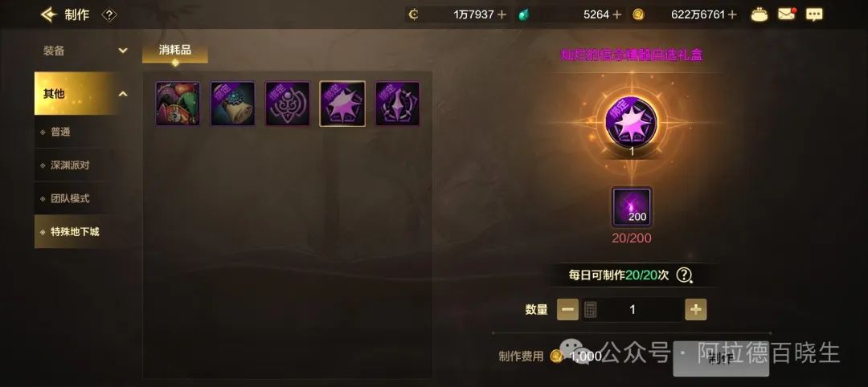Select the selected star-shaped essence box item
Viewport: 868px width, 387px height.
[342, 104]
